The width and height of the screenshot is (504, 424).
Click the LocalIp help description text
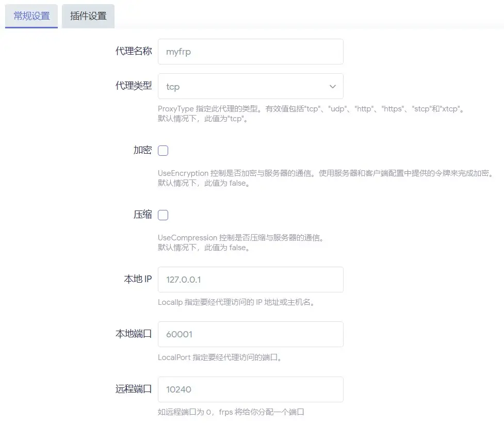point(237,302)
